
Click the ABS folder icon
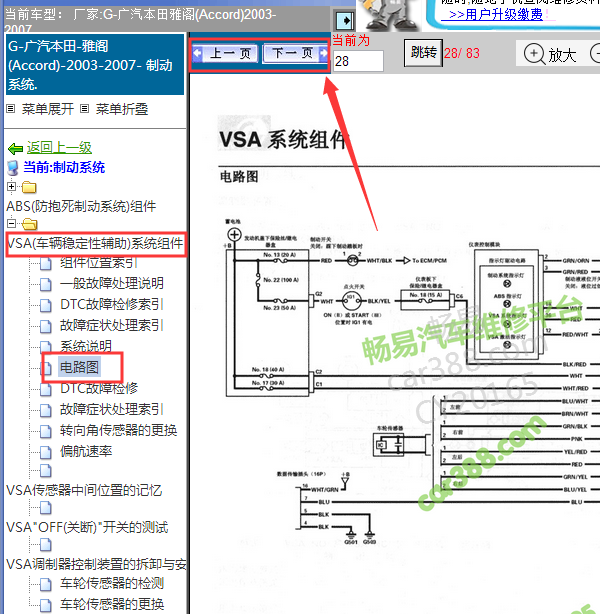click(x=29, y=188)
